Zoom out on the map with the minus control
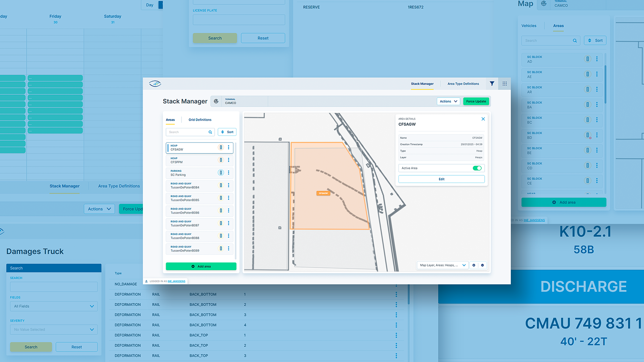This screenshot has height=362, width=644. (483, 265)
